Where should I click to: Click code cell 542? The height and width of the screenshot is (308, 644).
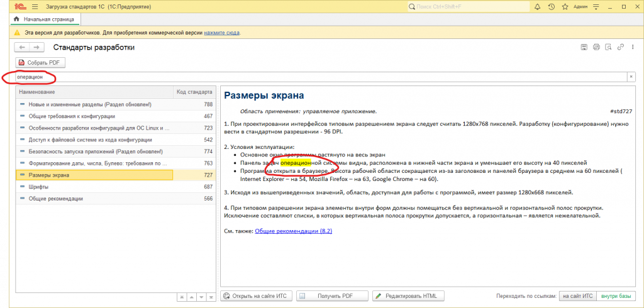194,140
